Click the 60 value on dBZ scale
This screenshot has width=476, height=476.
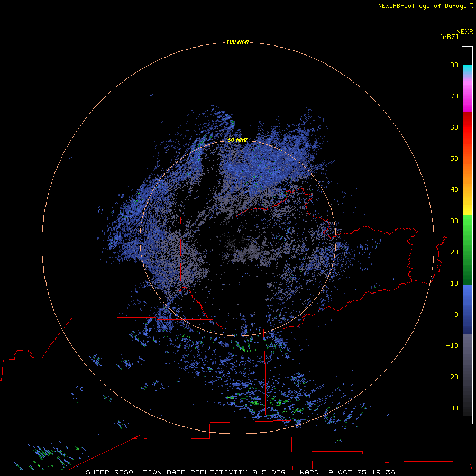tap(454, 127)
